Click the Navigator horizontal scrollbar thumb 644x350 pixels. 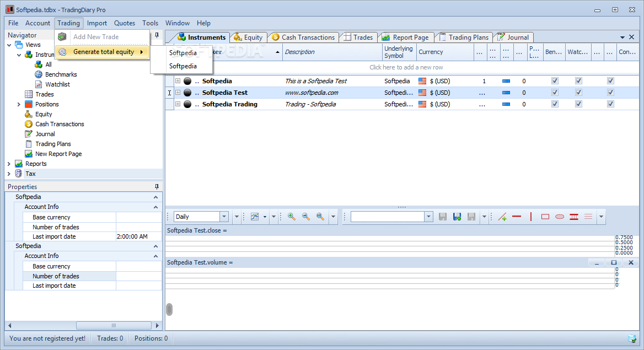click(x=114, y=325)
